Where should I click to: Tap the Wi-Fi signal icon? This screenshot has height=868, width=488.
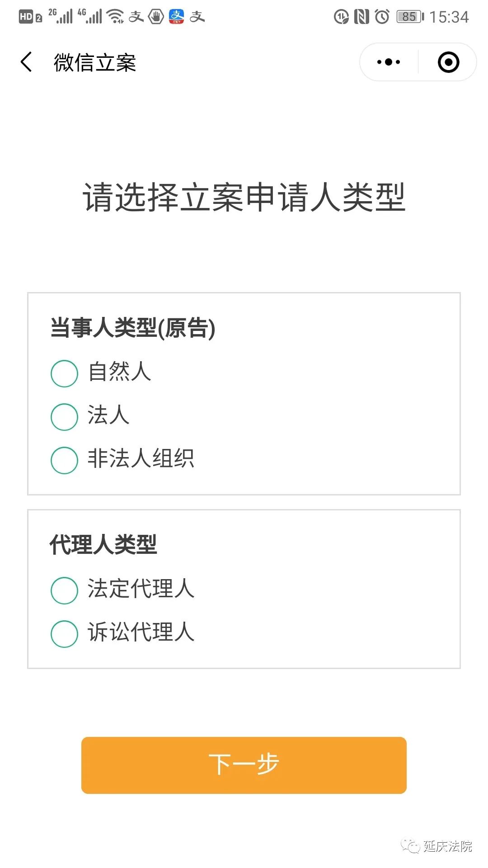pyautogui.click(x=116, y=16)
